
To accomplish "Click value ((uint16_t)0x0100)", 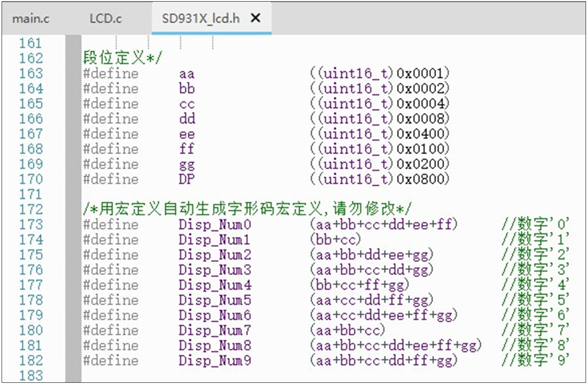I will [x=379, y=149].
